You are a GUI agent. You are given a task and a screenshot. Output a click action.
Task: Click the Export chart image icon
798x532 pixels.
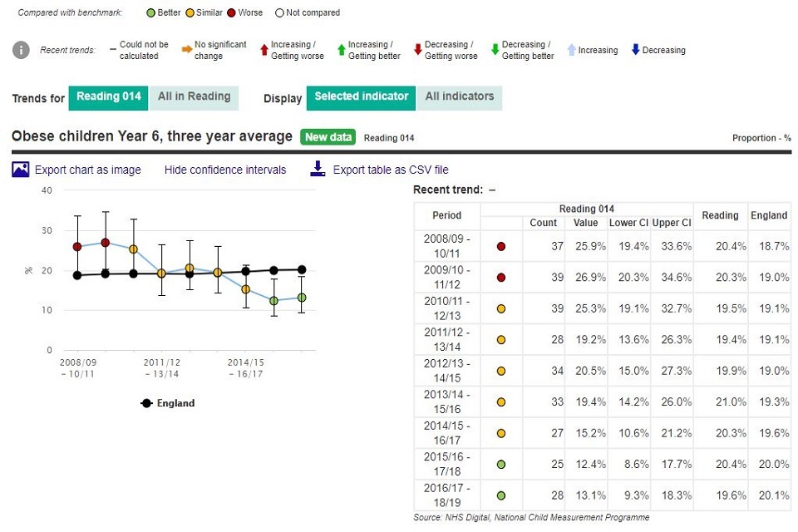click(22, 170)
